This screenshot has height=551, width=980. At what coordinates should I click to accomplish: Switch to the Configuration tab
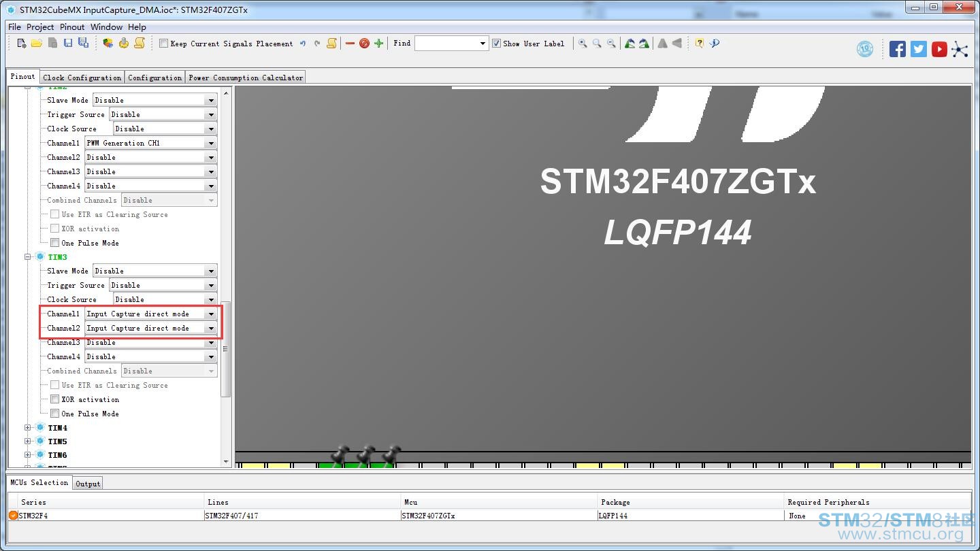[155, 78]
